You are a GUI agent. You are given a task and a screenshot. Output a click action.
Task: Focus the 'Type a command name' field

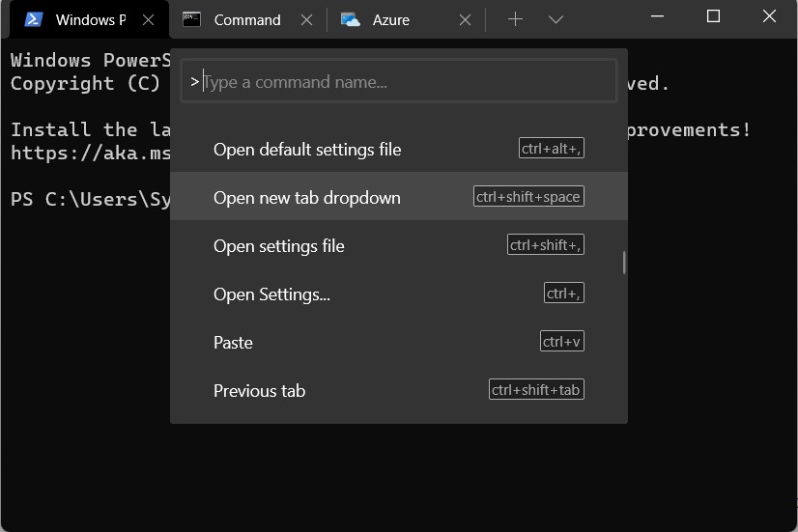[399, 81]
